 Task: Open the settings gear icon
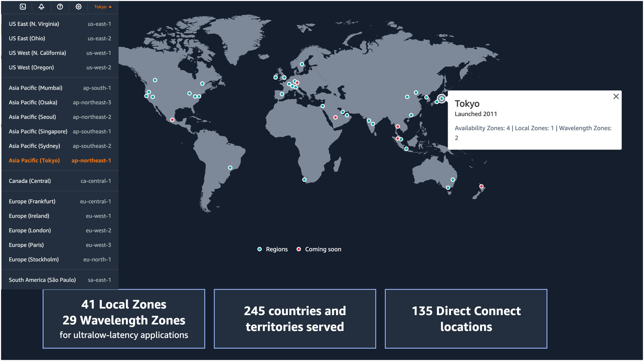pyautogui.click(x=78, y=7)
